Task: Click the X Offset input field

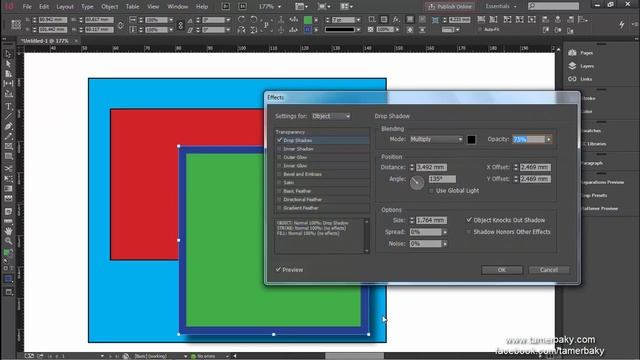Action: pyautogui.click(x=535, y=167)
